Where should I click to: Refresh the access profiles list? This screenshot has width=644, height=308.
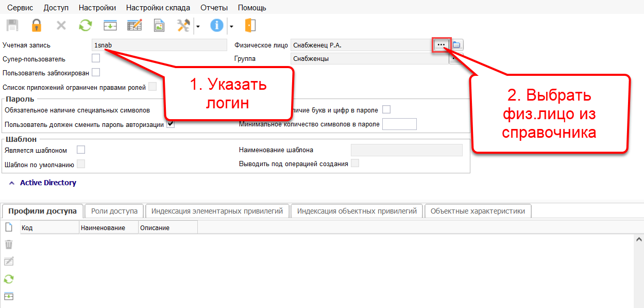pyautogui.click(x=9, y=279)
